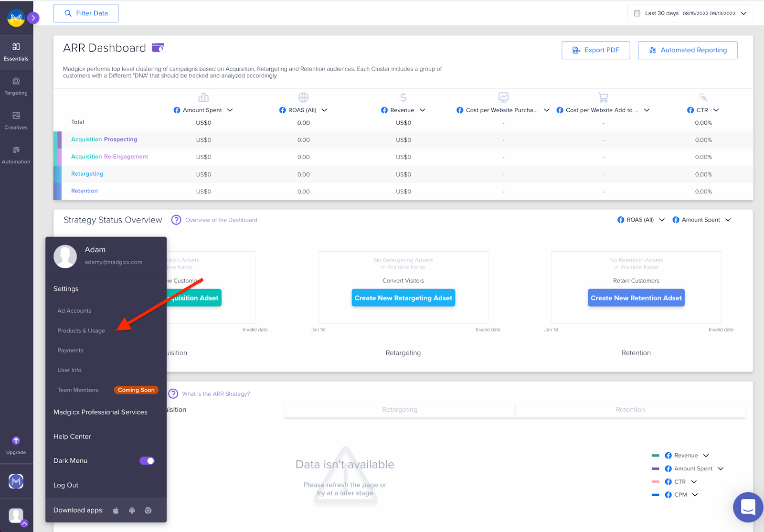This screenshot has height=532, width=764.
Task: Switch to the Retargeting tab
Action: click(400, 410)
